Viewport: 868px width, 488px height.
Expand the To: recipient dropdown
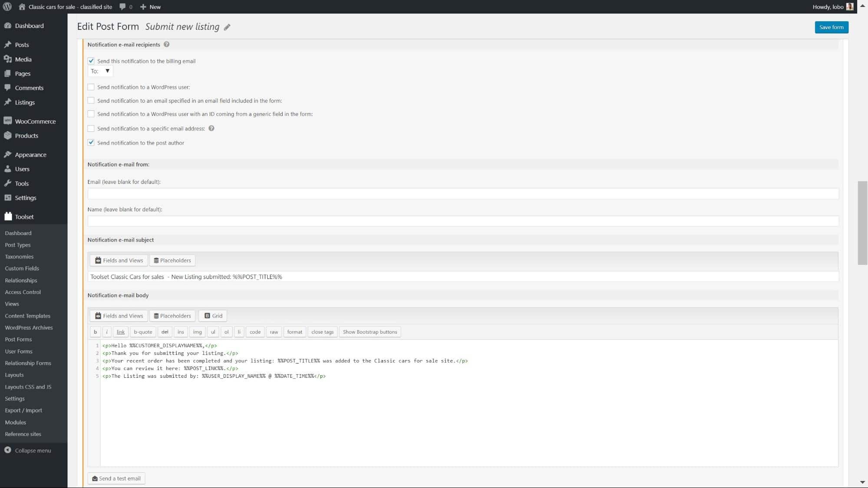tap(107, 71)
